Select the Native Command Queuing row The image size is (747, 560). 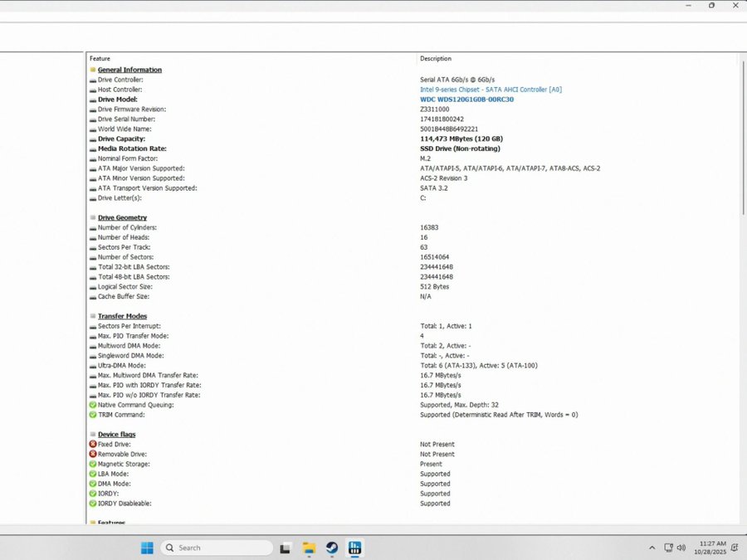[x=135, y=405]
